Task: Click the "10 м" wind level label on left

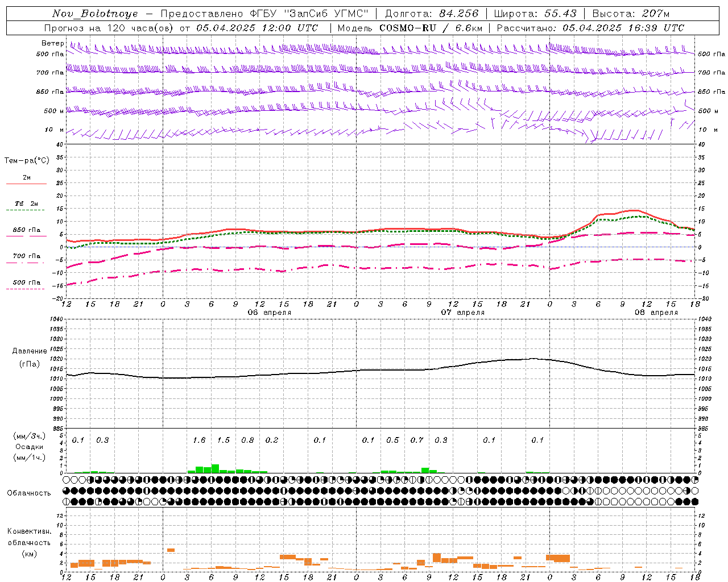Action: (x=54, y=130)
